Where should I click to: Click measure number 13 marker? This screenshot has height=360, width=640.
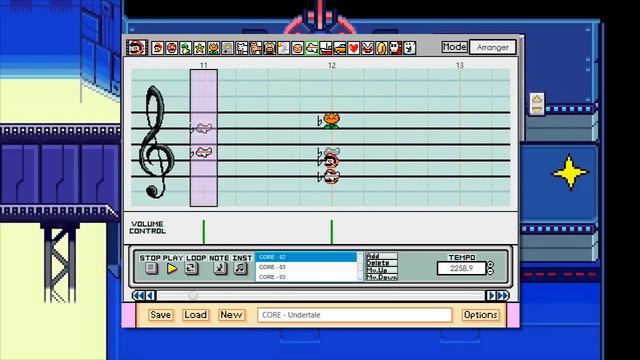(460, 65)
